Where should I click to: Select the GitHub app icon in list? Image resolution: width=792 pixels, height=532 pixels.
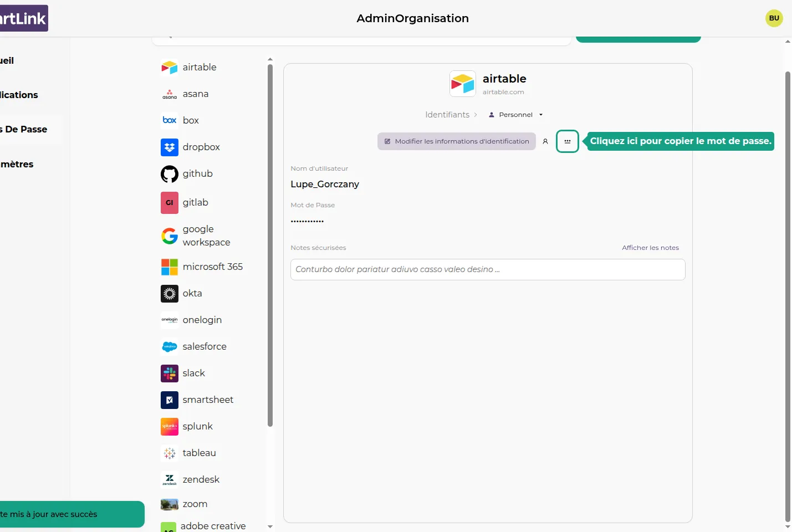click(170, 174)
